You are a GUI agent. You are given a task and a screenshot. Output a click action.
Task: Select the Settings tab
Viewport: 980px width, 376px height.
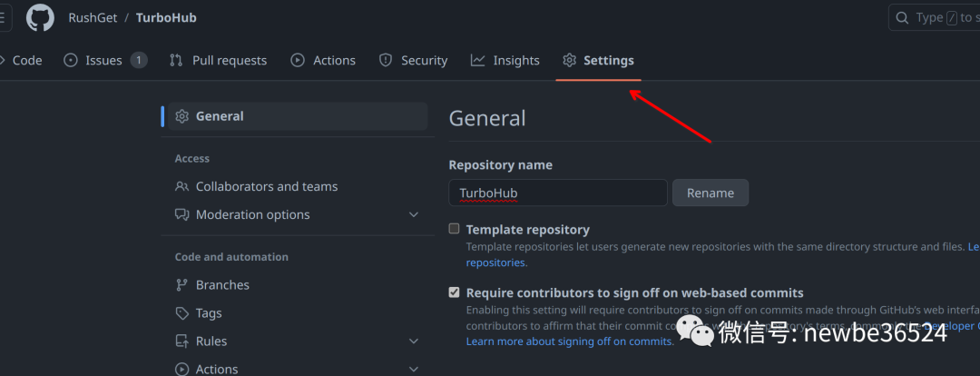[598, 61]
